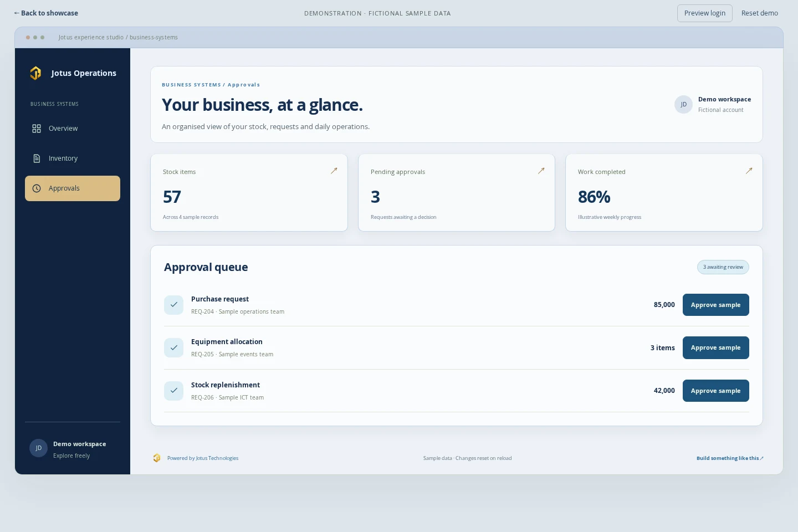798x532 pixels.
Task: Click the Jotus logo icon in footer
Action: click(x=157, y=458)
